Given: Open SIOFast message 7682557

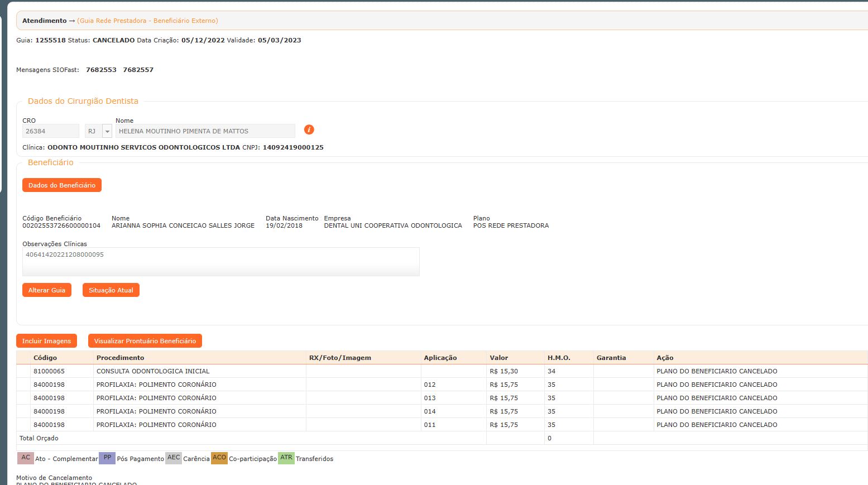Looking at the screenshot, I should 138,70.
